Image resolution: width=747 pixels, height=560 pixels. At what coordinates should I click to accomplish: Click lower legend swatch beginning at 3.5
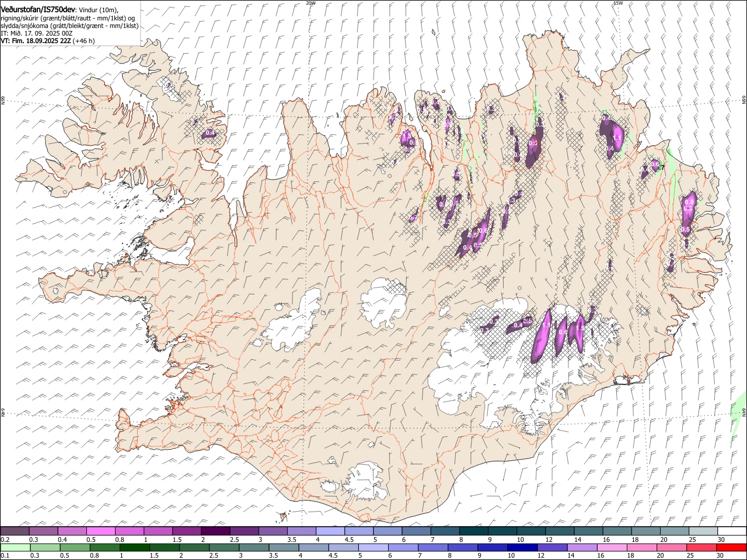(283, 547)
